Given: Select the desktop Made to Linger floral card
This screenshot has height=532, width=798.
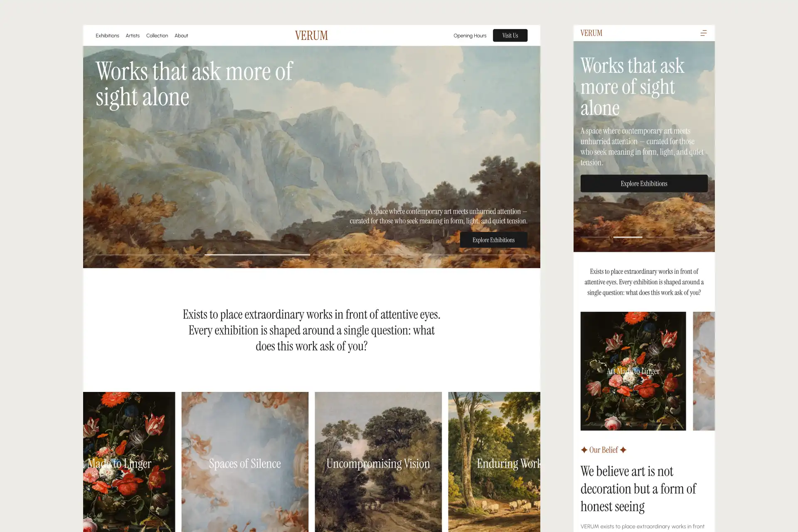Looking at the screenshot, I should [129, 462].
